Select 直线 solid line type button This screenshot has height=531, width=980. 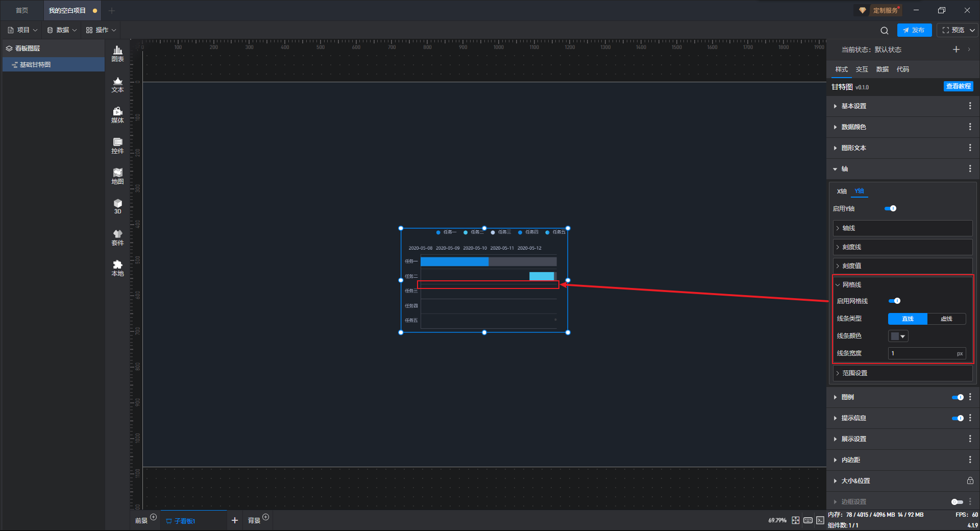[x=908, y=319]
